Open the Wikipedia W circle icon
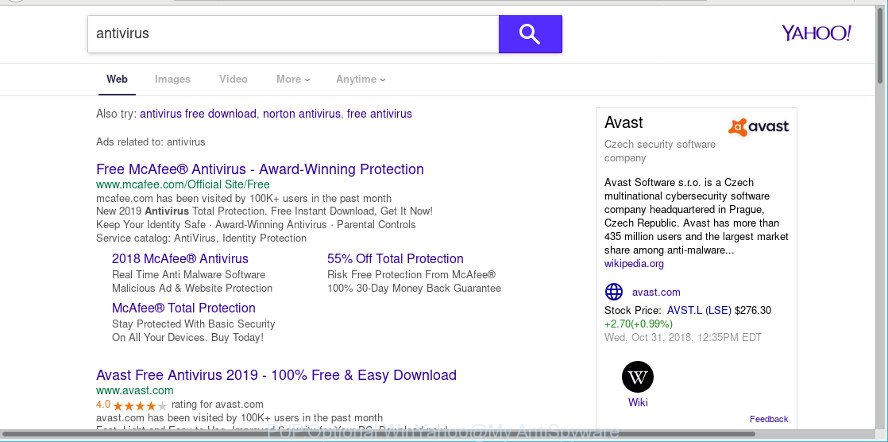 638,377
